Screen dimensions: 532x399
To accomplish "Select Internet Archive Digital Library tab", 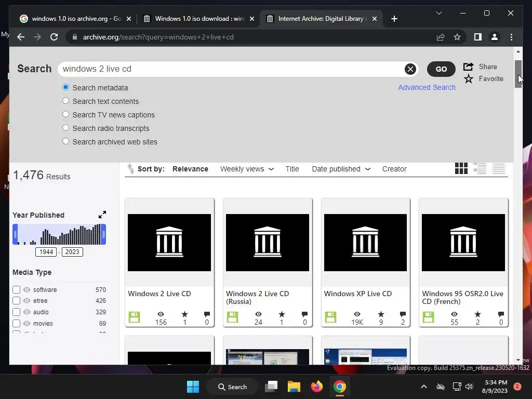I will (322, 19).
